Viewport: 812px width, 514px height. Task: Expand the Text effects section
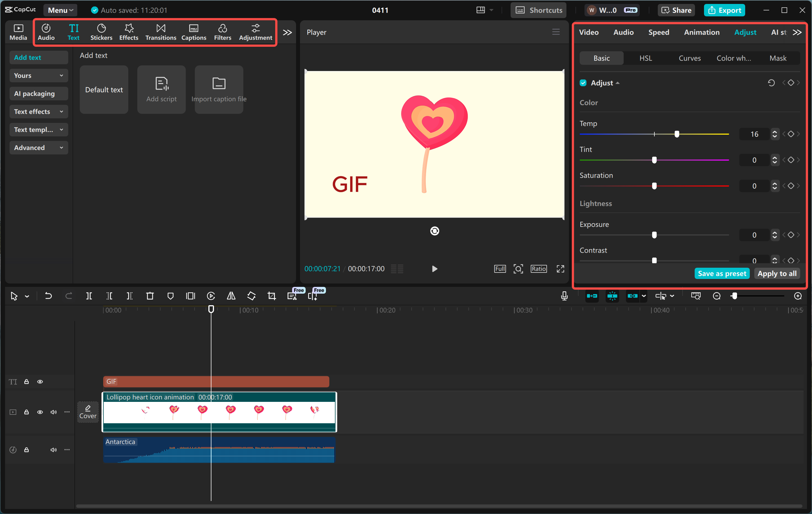[38, 112]
